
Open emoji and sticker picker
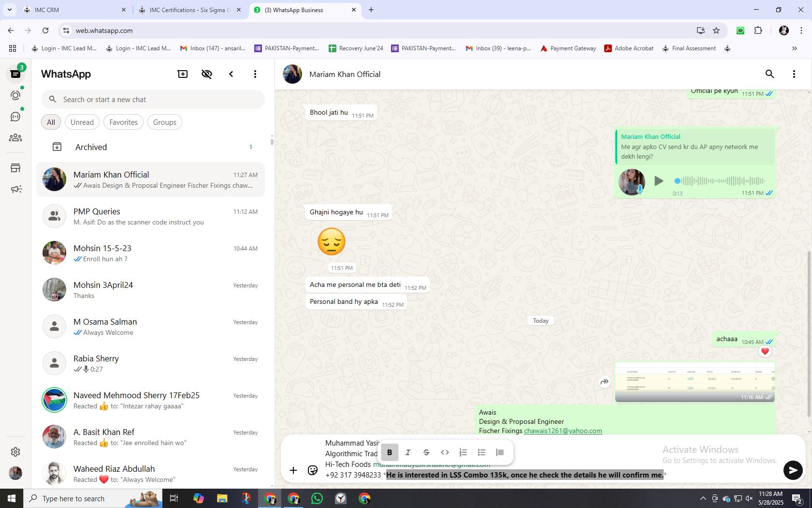tap(313, 470)
